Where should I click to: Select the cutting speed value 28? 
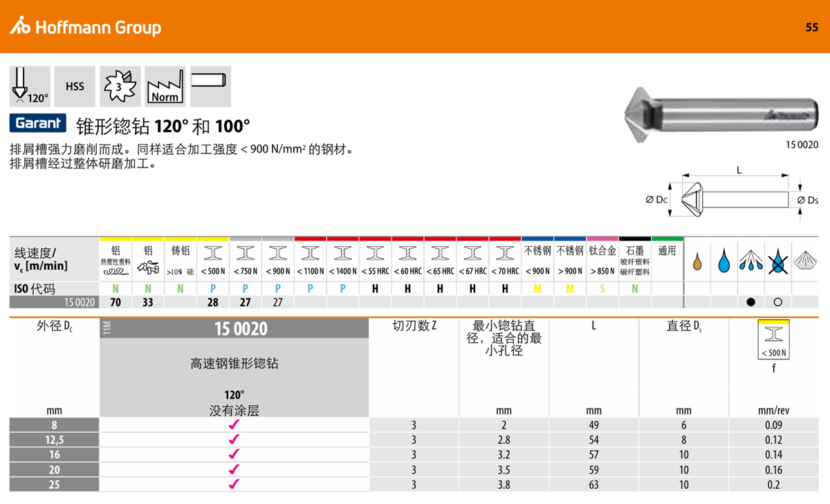(x=213, y=302)
